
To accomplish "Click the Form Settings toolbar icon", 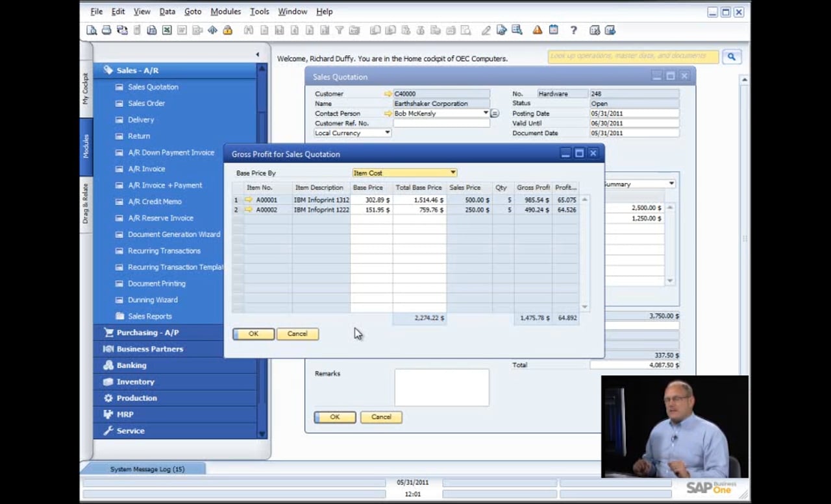I will point(501,30).
